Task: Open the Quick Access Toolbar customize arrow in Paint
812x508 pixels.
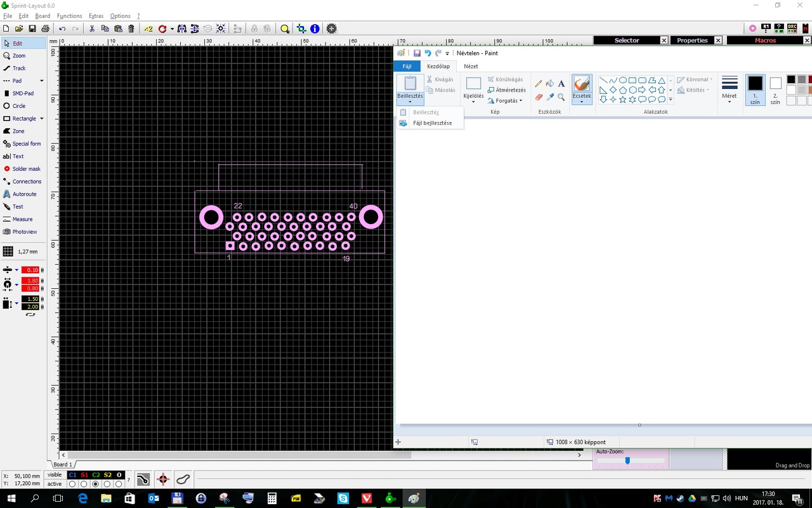Action: tap(447, 53)
